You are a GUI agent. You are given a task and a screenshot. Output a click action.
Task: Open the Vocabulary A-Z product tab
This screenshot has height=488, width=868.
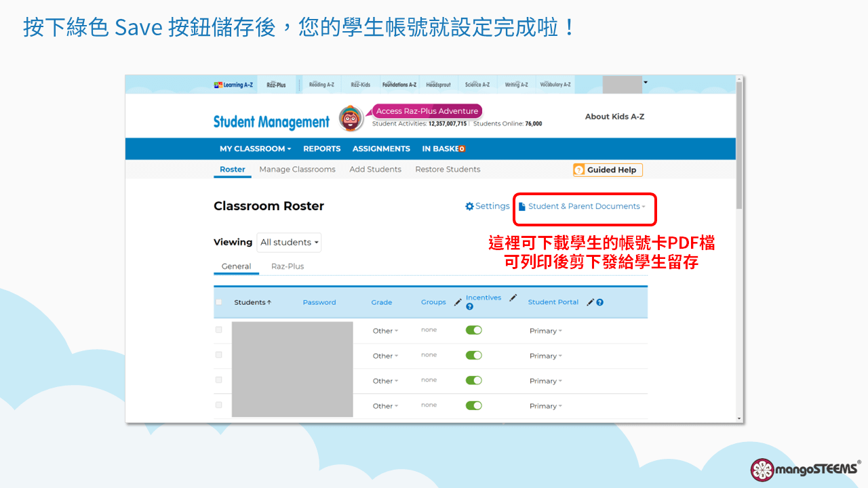point(555,85)
